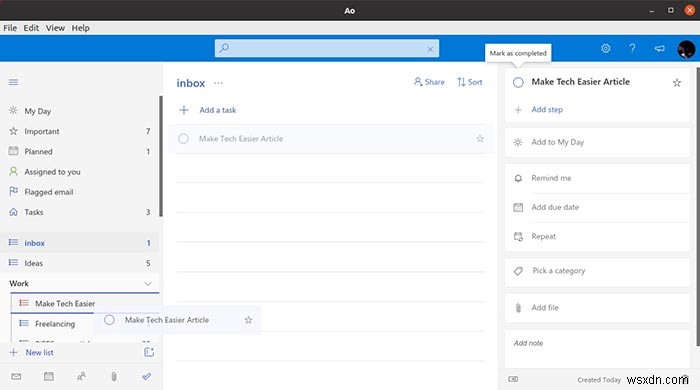Open the user profile avatar

click(686, 49)
